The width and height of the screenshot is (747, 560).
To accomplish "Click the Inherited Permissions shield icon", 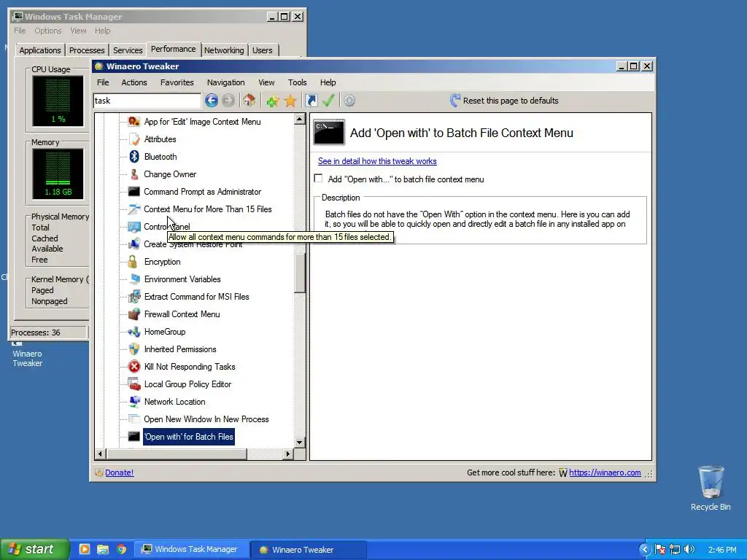I will point(134,349).
